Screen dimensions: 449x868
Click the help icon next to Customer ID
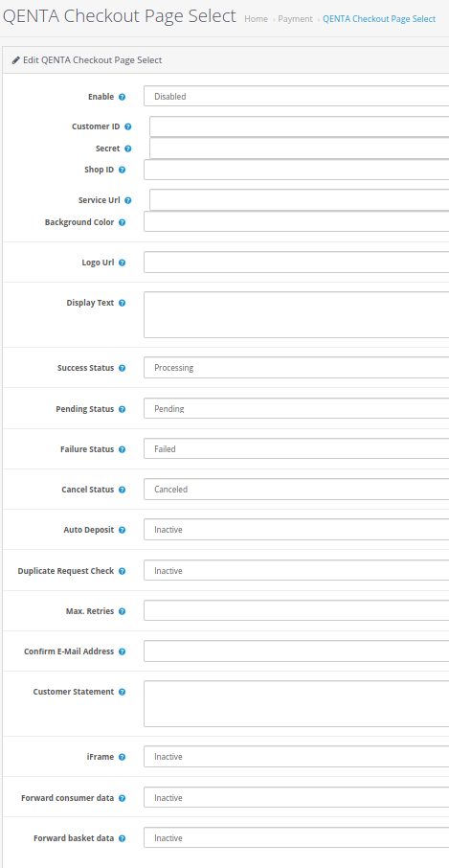[x=127, y=126]
